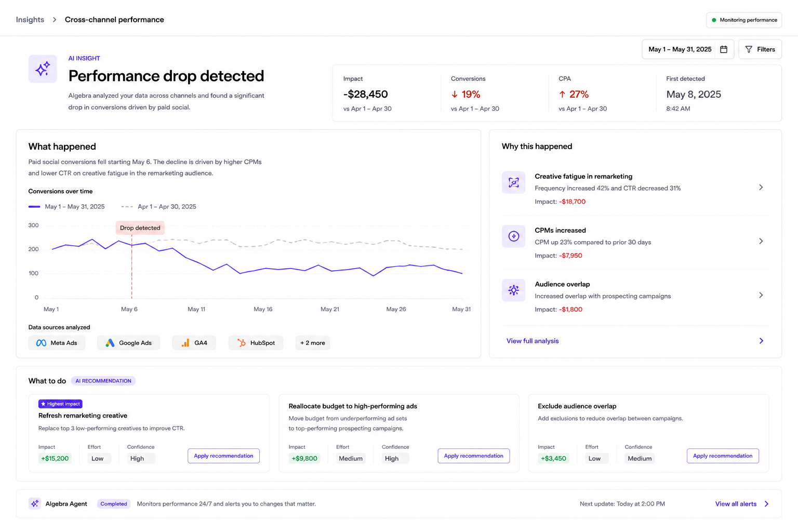
Task: Show the + 2 more data sources
Action: click(x=313, y=343)
